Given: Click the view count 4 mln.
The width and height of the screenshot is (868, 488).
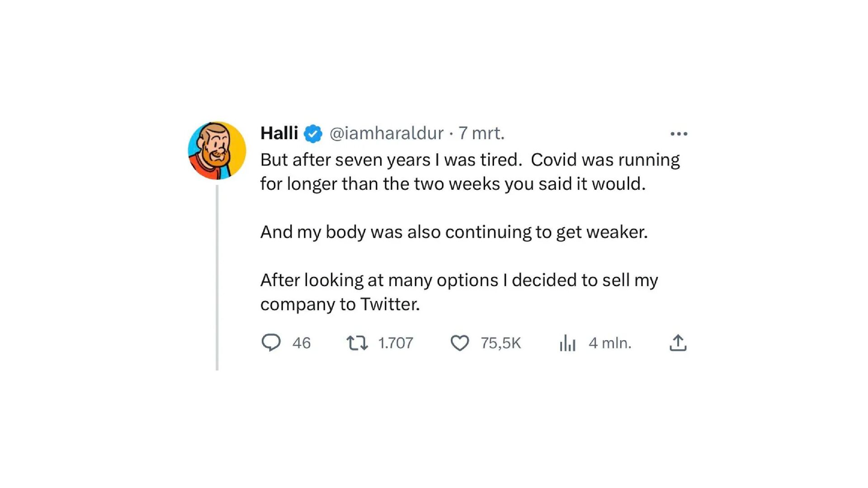Looking at the screenshot, I should pyautogui.click(x=610, y=343).
